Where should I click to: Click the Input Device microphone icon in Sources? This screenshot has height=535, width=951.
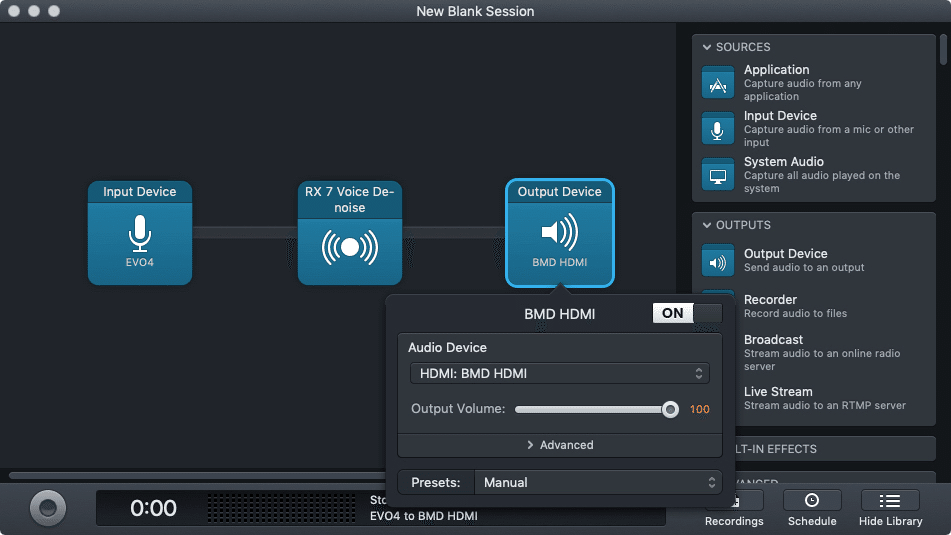pyautogui.click(x=717, y=129)
